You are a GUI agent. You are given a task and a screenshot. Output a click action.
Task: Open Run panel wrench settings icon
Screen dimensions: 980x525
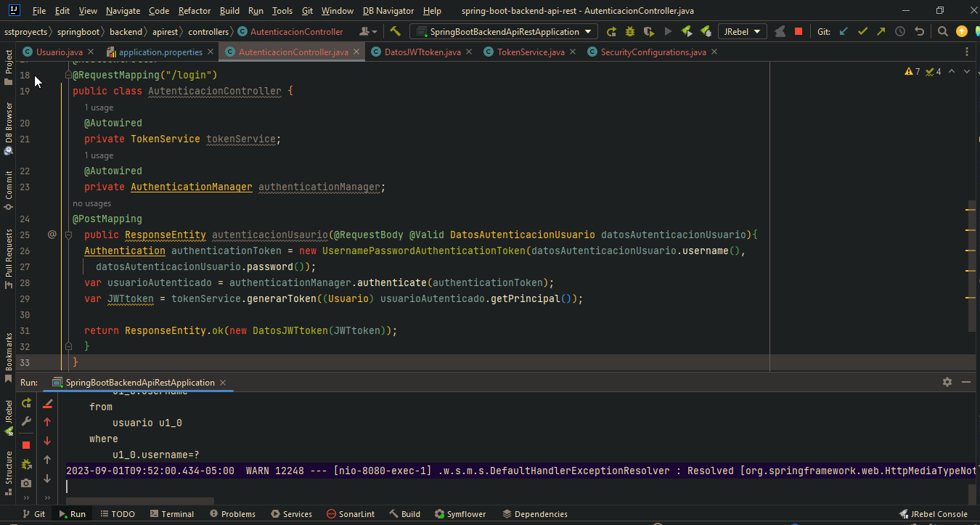point(26,422)
